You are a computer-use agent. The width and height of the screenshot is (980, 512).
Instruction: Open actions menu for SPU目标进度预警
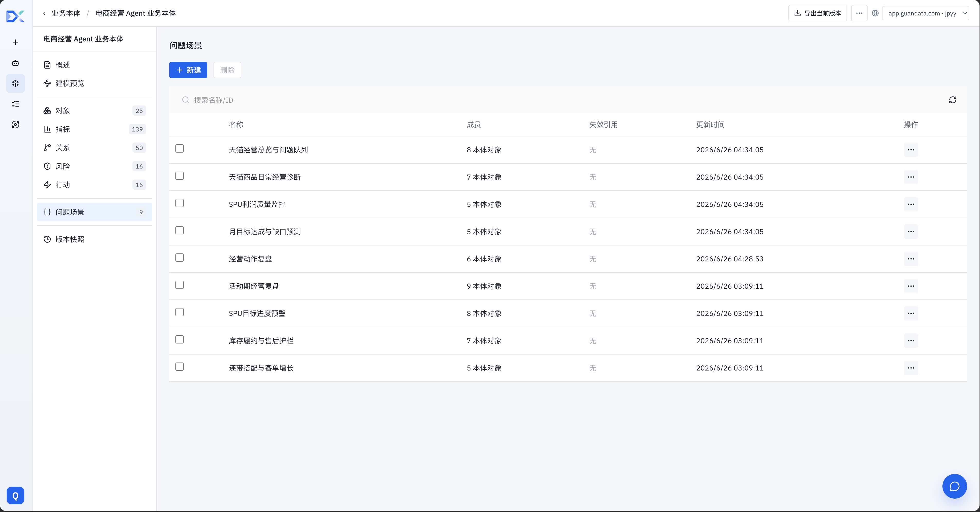pyautogui.click(x=911, y=313)
